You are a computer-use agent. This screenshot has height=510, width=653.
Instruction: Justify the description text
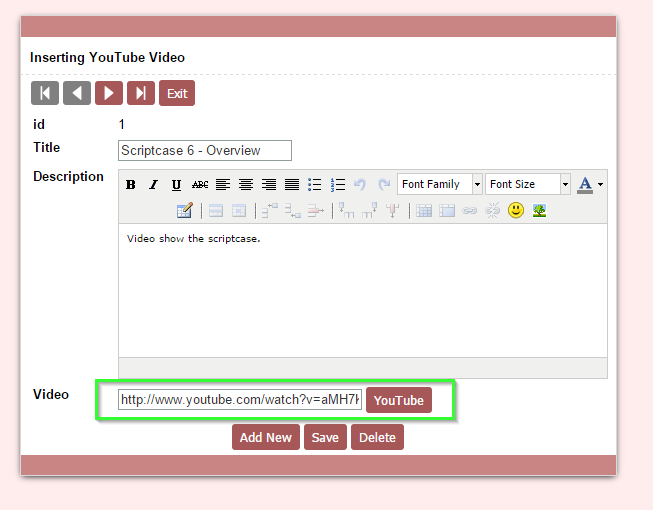coord(292,185)
